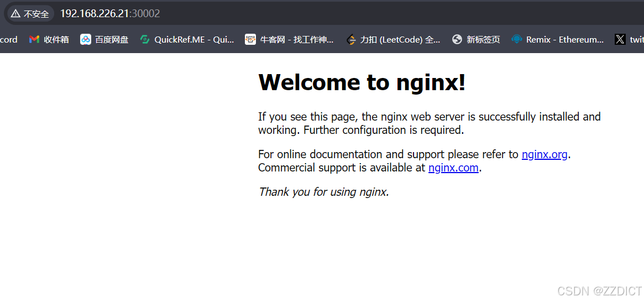
Task: Click the "Commercial support is available at" text
Action: click(x=342, y=168)
